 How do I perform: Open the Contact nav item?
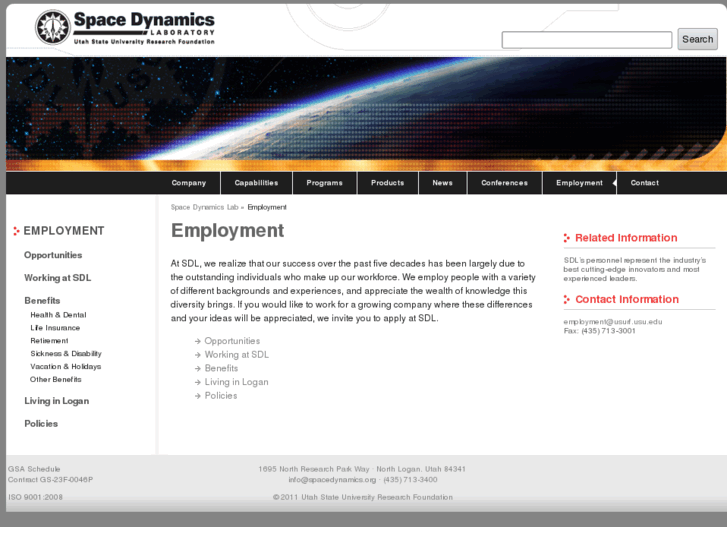click(644, 183)
